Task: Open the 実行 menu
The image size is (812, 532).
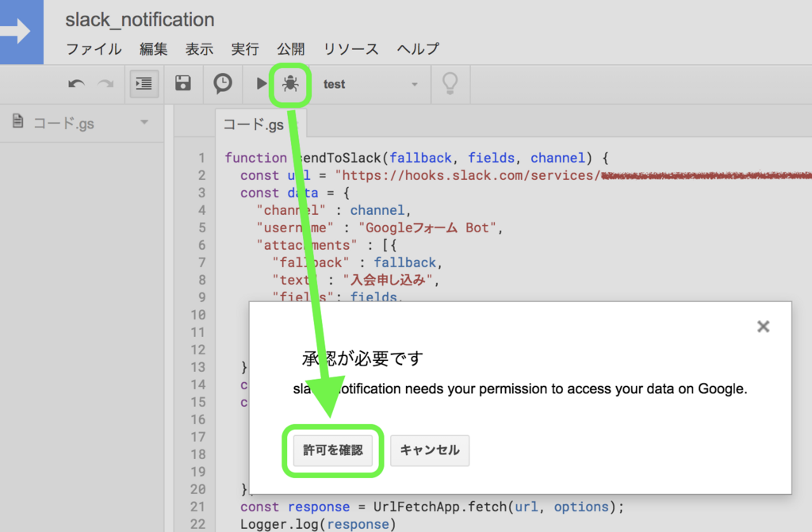Action: (245, 48)
